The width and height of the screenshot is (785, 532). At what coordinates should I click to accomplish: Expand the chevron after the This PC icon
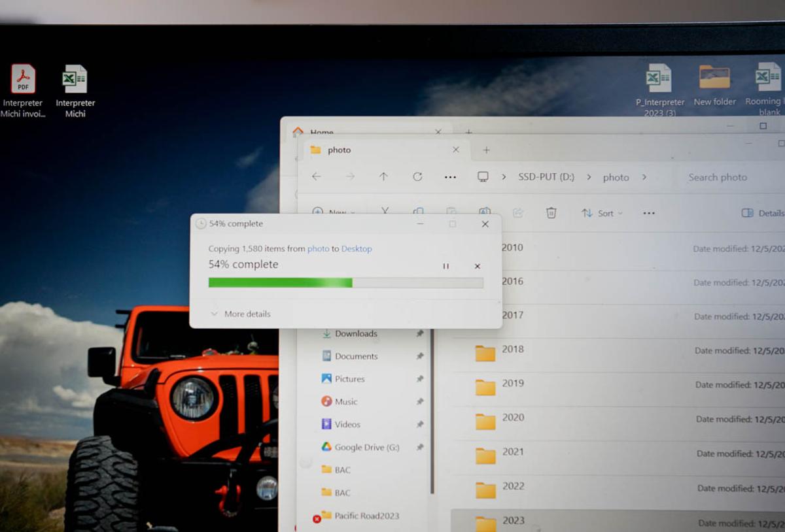(504, 177)
